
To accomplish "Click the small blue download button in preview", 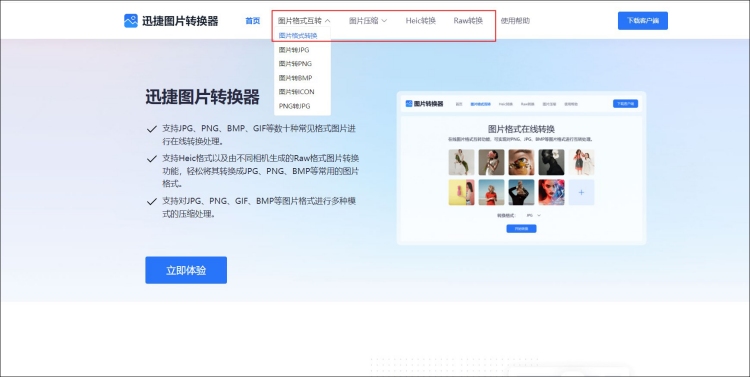I will pyautogui.click(x=625, y=104).
